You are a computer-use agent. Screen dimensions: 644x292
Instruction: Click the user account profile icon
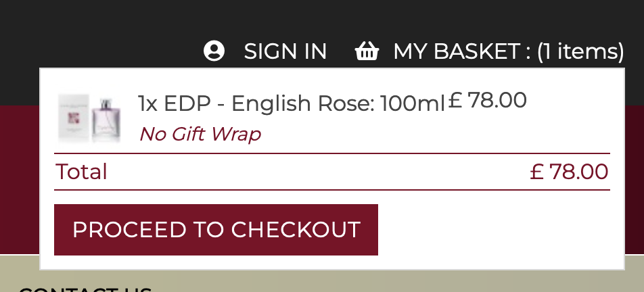coord(214,51)
